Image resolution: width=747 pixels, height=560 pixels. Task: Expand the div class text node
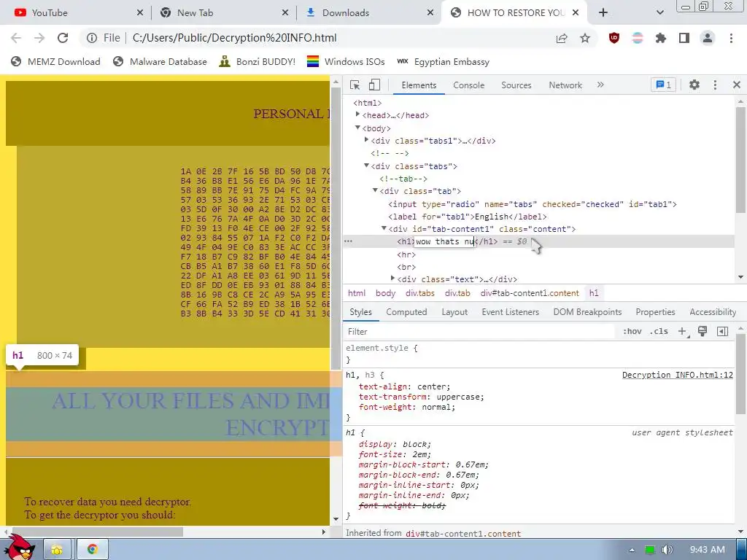(x=392, y=278)
